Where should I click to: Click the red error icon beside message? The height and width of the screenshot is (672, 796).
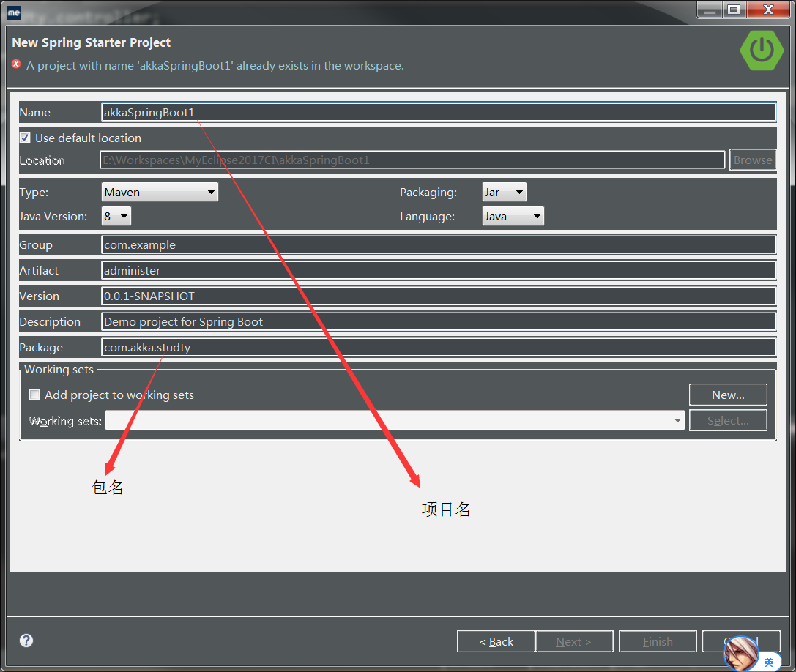coord(16,64)
